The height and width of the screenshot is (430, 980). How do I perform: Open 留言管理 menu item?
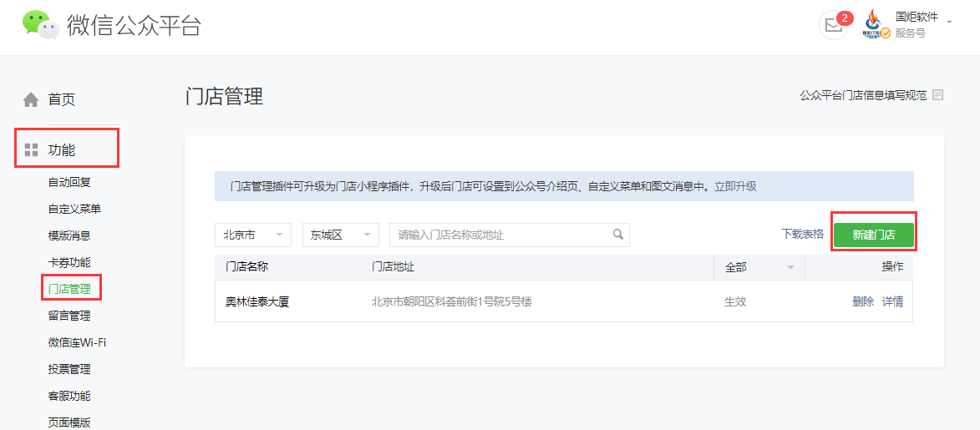pyautogui.click(x=69, y=316)
